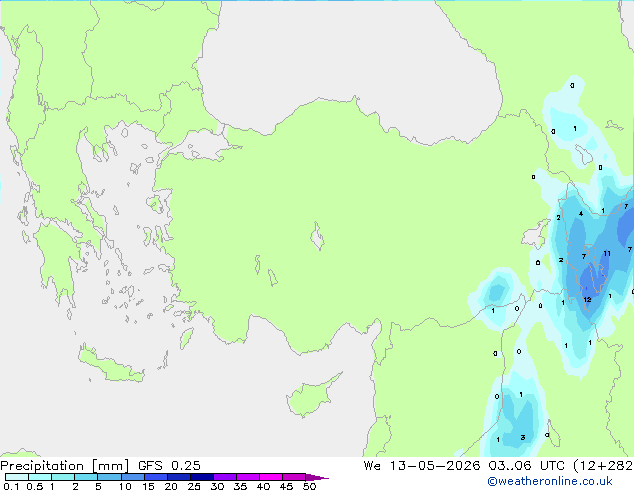Click the '0.5' legend scale label
Screen dimensions: 634x490
(34, 486)
